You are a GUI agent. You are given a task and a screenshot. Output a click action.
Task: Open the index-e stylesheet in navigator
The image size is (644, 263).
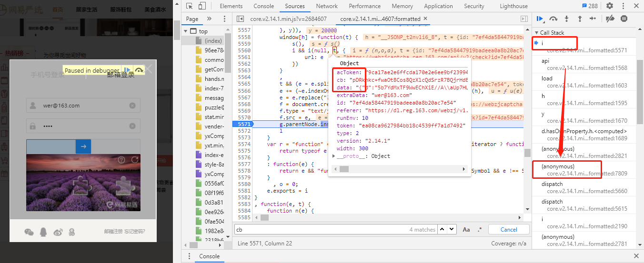[214, 155]
